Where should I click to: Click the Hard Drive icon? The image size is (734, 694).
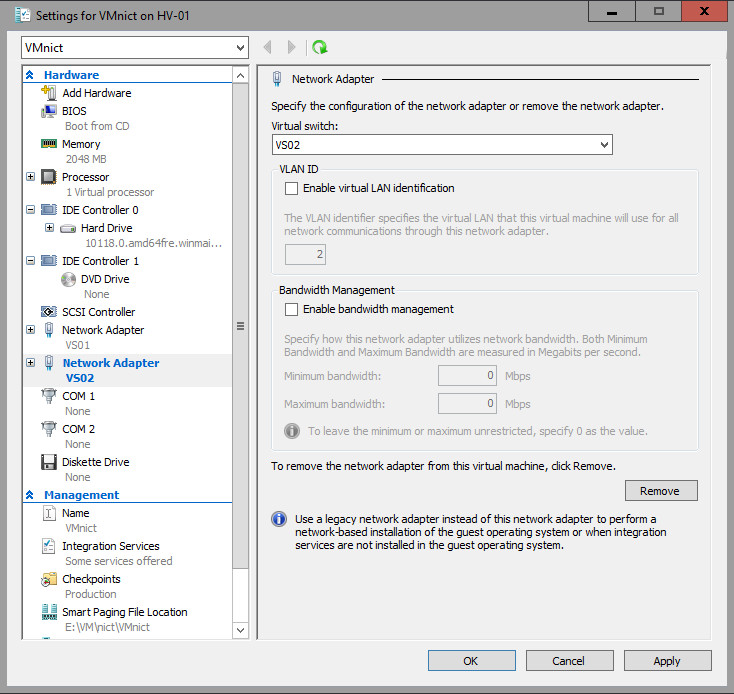point(68,228)
